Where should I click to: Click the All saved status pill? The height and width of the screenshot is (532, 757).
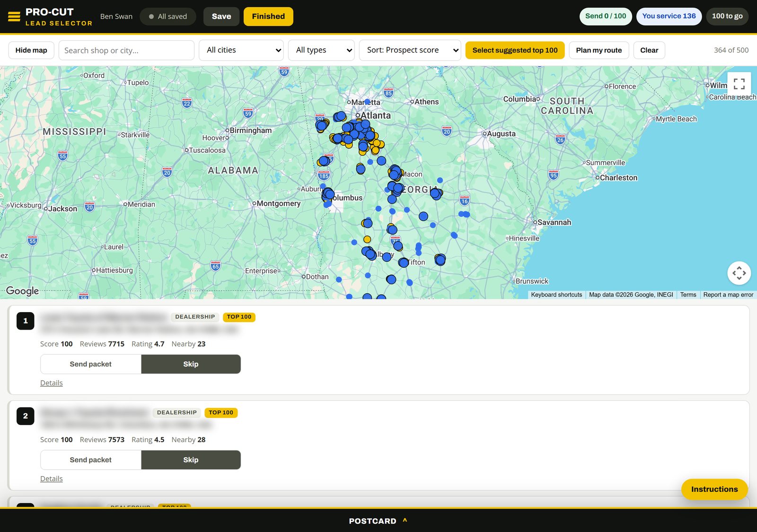[x=168, y=17]
